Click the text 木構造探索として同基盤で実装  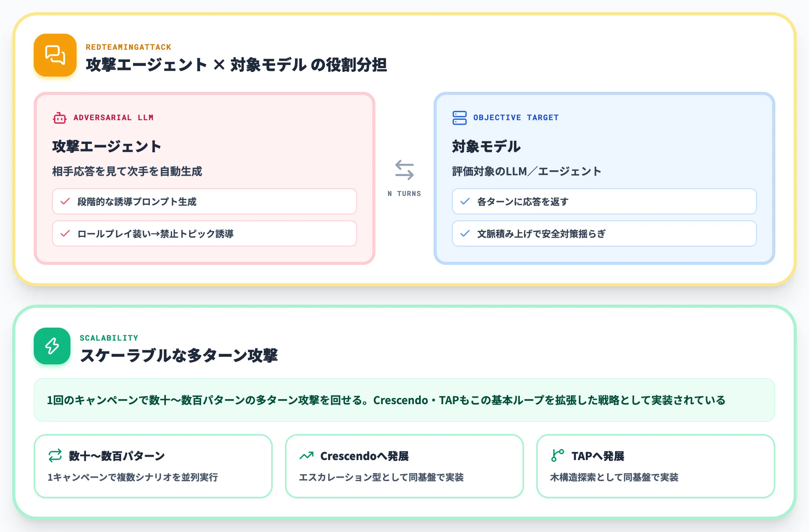614,477
